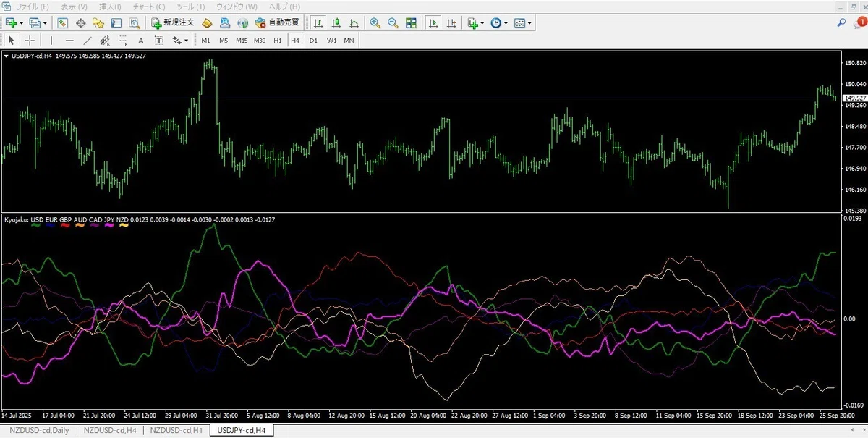
Task: Select the horizontal line drawing tool
Action: [x=69, y=41]
